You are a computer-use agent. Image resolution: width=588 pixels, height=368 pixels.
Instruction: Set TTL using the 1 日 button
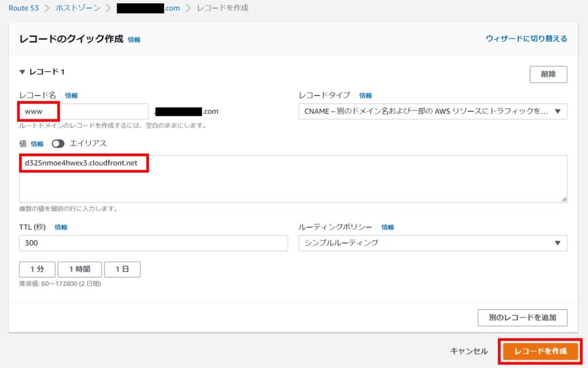(122, 269)
